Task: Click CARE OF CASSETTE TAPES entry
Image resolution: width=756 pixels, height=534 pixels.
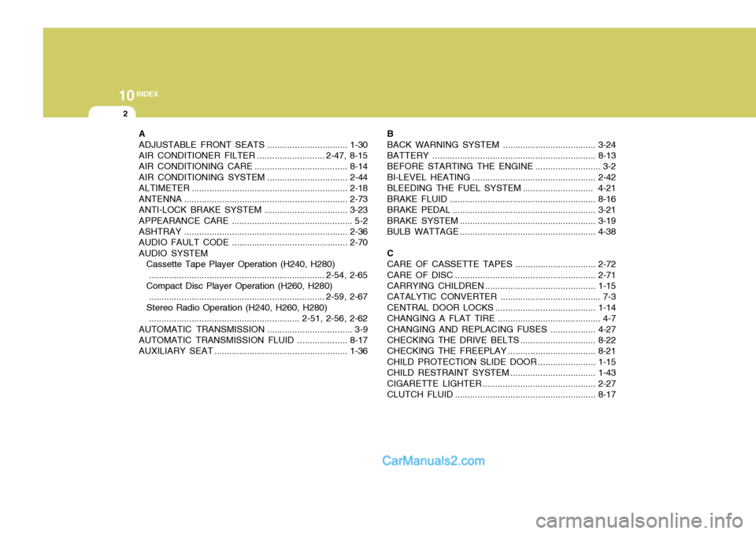Action: (x=502, y=265)
